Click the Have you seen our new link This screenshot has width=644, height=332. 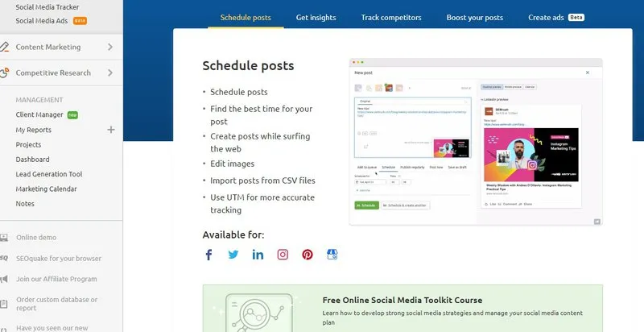tap(52, 328)
